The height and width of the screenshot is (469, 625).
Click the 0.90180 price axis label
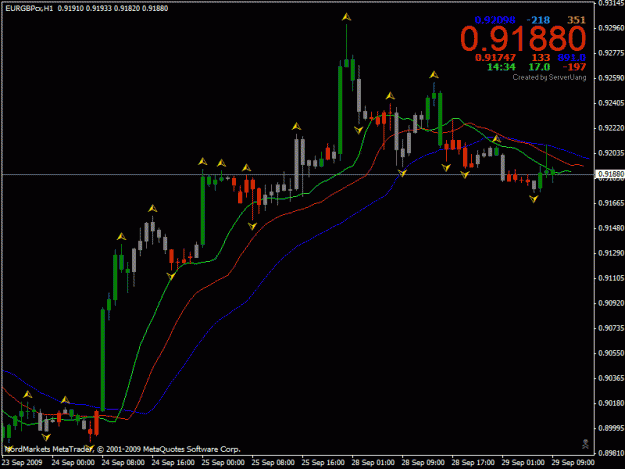coord(611,403)
